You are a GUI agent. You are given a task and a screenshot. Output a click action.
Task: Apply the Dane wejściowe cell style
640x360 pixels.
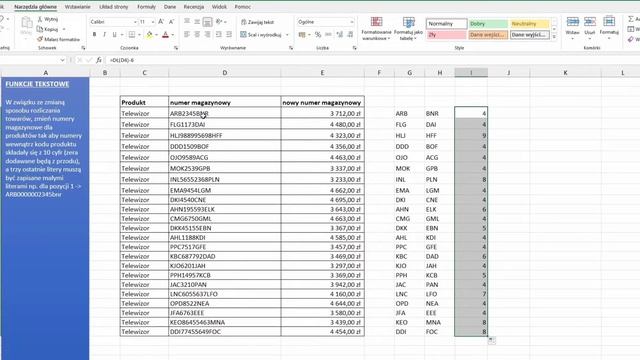[488, 35]
